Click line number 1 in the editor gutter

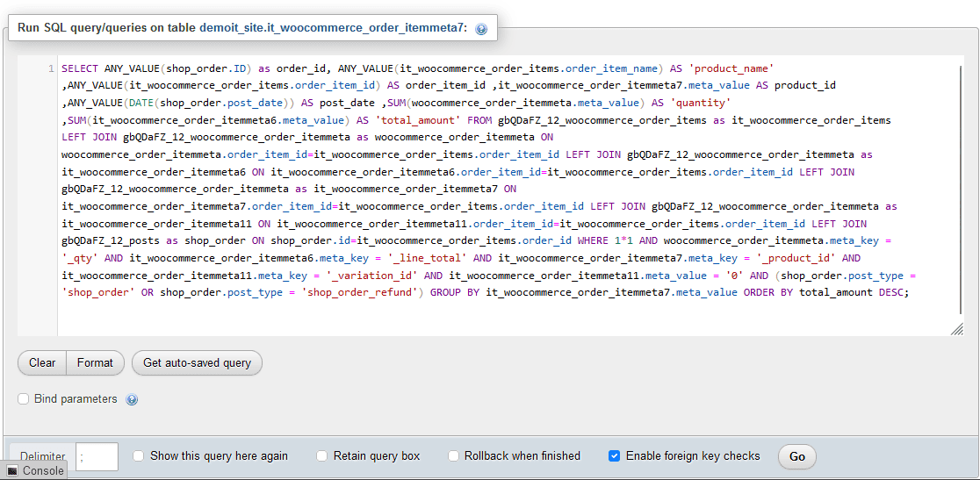tap(52, 68)
